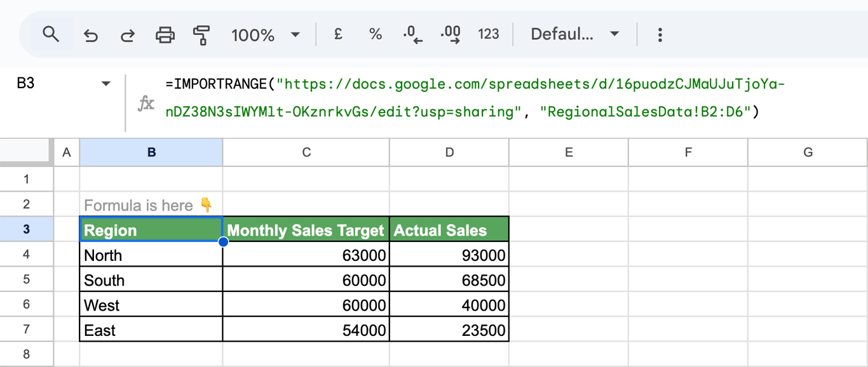
Task: Select the cell containing 63000
Action: coord(306,255)
